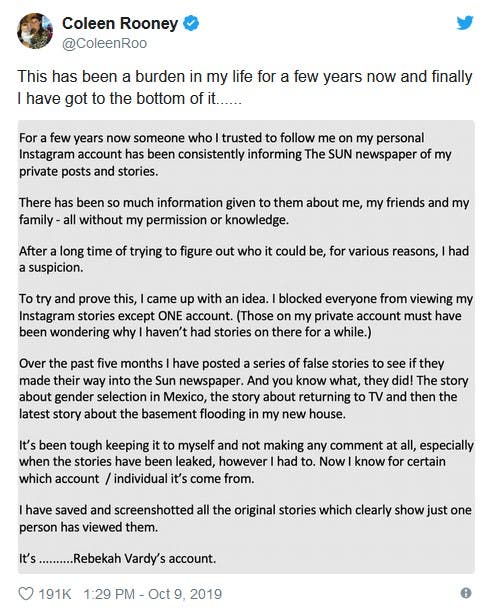Open the Coleen Rooney display name link

pyautogui.click(x=120, y=23)
